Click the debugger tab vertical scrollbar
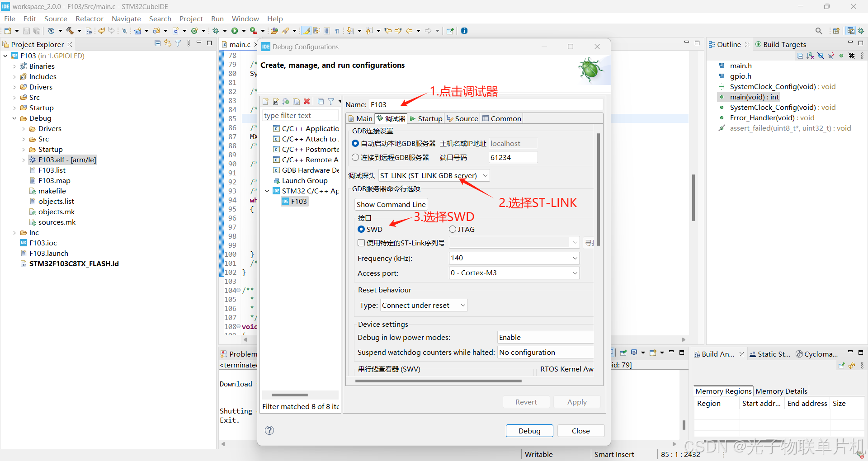 599,190
